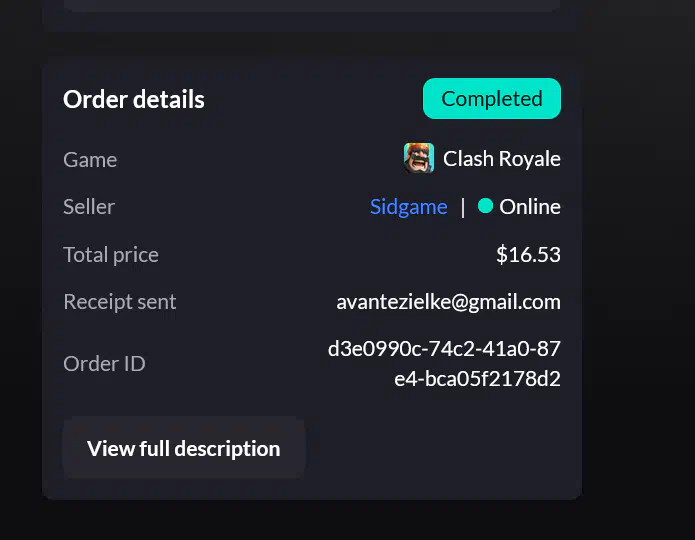Screen dimensions: 695x540
Task: Click the avantezielke@gmail.com receipt email
Action: [448, 302]
